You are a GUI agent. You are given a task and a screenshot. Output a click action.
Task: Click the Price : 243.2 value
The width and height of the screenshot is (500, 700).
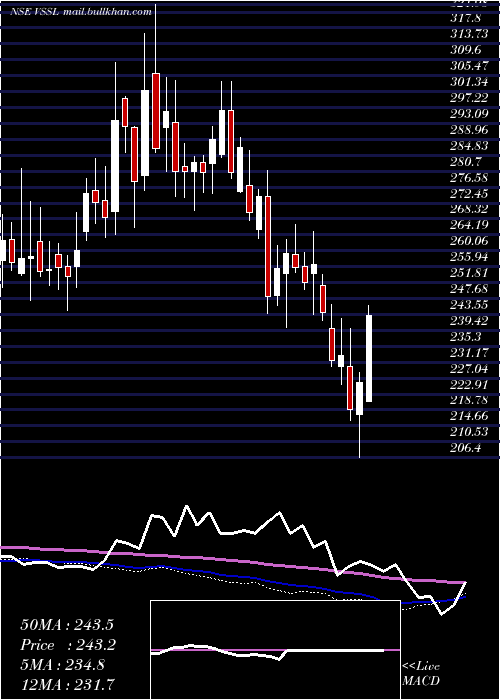pyautogui.click(x=68, y=645)
